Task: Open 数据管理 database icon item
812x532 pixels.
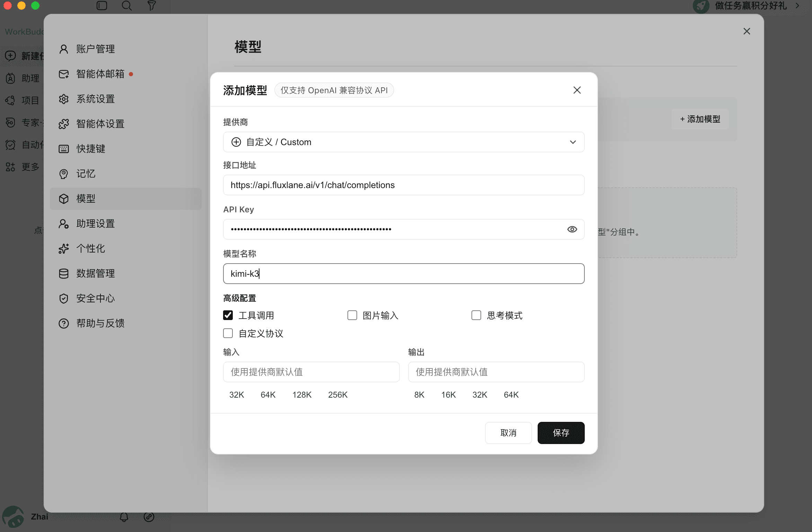Action: coord(125,273)
